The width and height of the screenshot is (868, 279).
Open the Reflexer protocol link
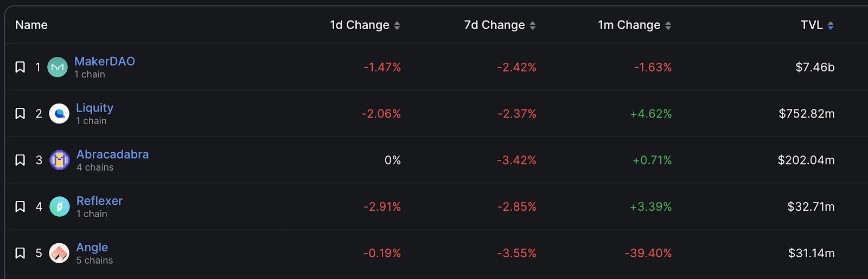pos(99,201)
